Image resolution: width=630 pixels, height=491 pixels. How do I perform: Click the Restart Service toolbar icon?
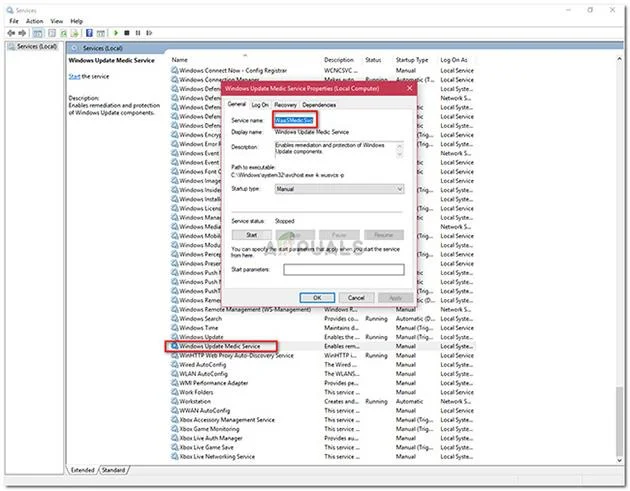click(x=149, y=33)
